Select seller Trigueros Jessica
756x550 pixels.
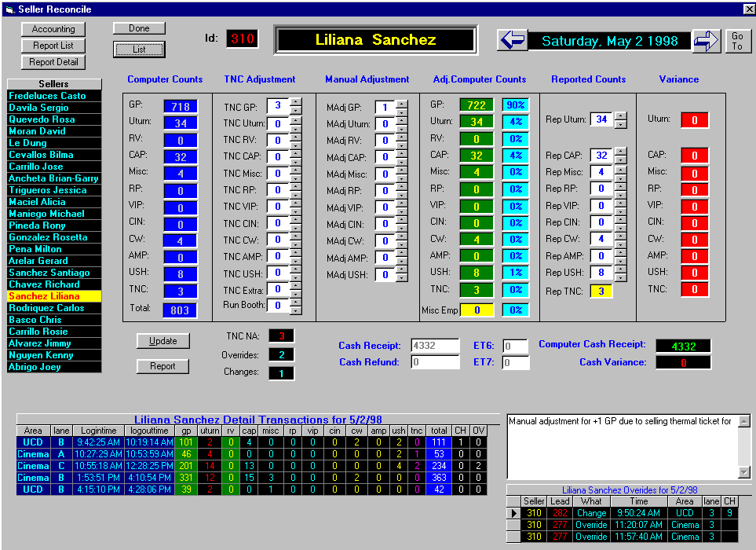pyautogui.click(x=54, y=190)
